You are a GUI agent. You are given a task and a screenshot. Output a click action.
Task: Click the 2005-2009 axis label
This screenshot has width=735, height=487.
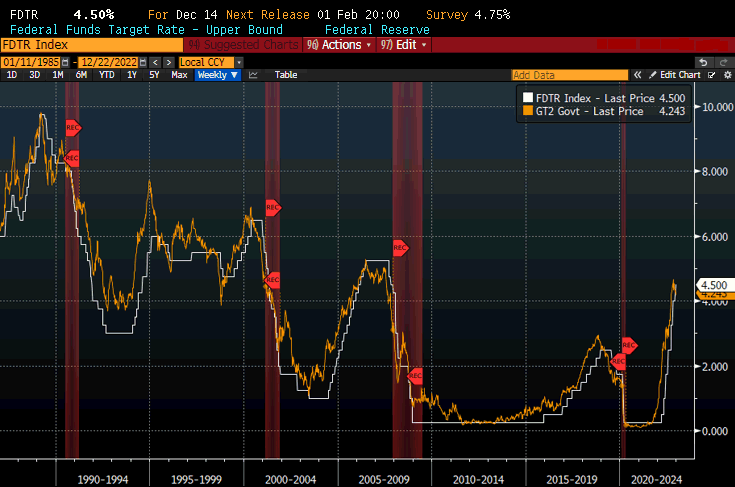(x=384, y=480)
